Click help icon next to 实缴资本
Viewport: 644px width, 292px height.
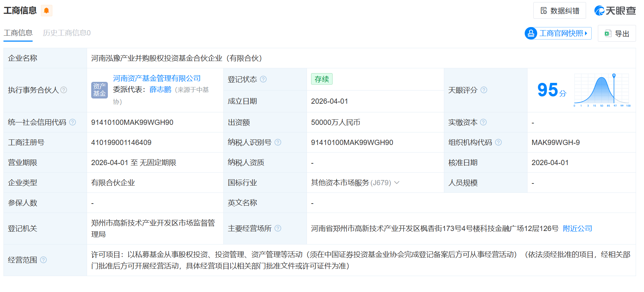click(x=483, y=122)
